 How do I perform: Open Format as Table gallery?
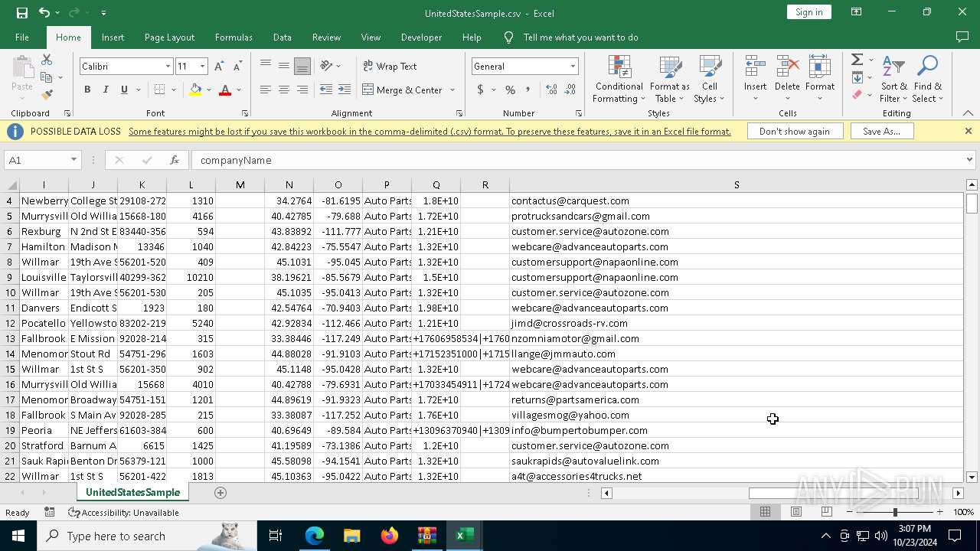click(670, 80)
